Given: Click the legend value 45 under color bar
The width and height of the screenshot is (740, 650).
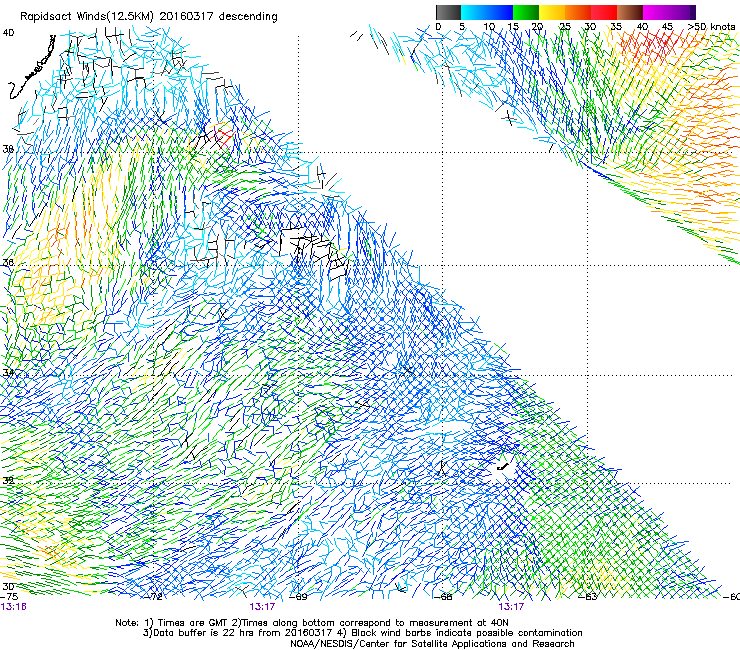Looking at the screenshot, I should (x=667, y=27).
